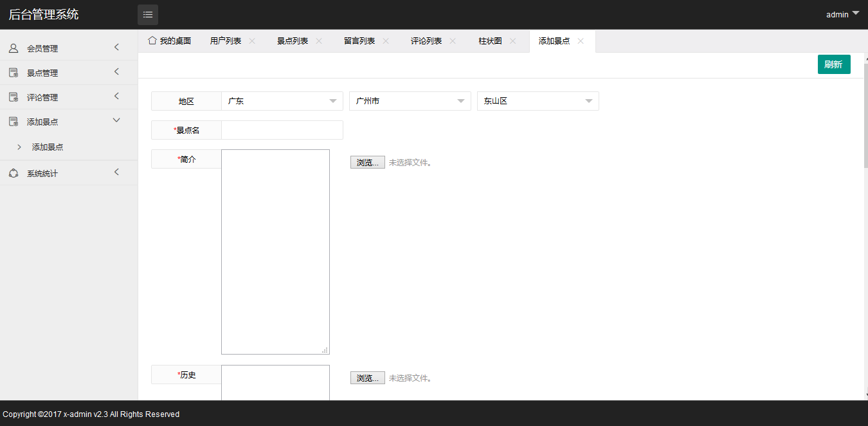Image resolution: width=868 pixels, height=426 pixels.
Task: Click the 景点管理 icon in sidebar
Action: pyautogui.click(x=13, y=72)
